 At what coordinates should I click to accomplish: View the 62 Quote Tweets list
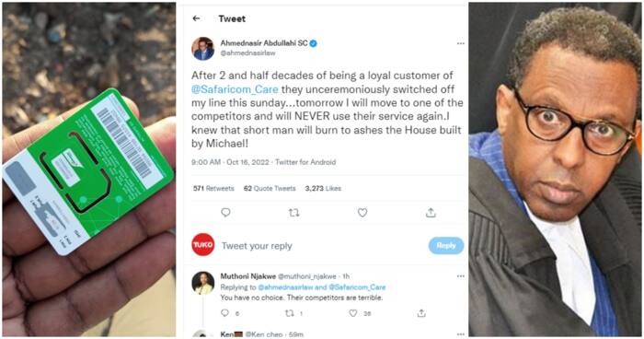click(270, 189)
